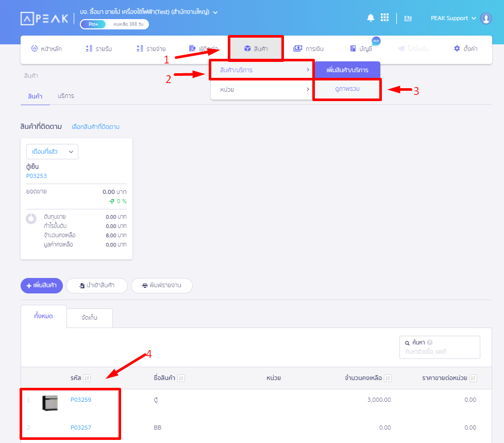Click the PEAK logo
Viewport: 504px width, 443px height.
click(x=44, y=19)
